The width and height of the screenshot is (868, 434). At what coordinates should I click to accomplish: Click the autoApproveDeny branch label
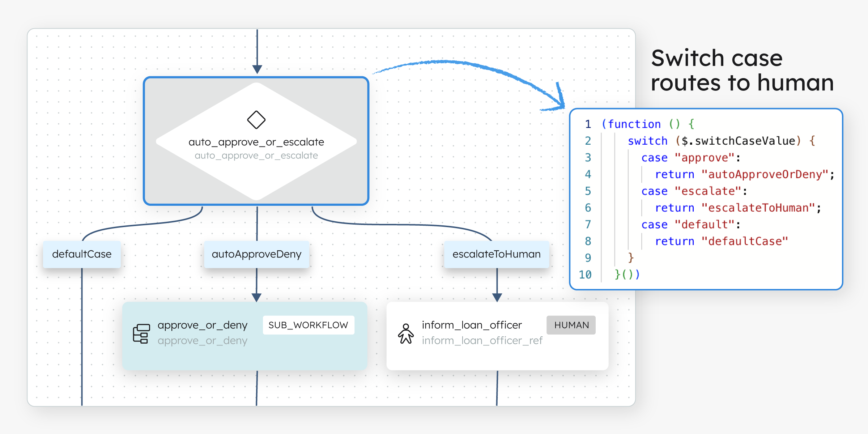pos(256,254)
